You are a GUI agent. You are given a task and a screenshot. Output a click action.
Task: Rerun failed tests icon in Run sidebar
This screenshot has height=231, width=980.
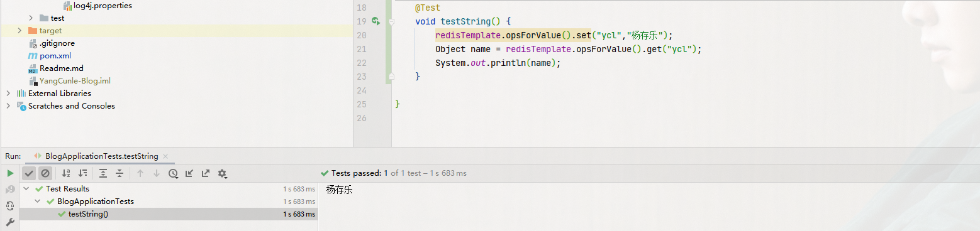[10, 190]
